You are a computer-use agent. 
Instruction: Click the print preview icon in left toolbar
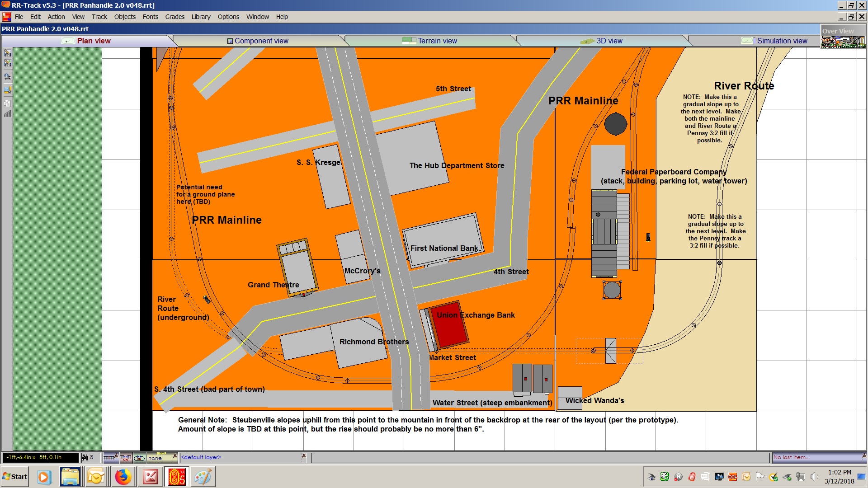pyautogui.click(x=7, y=76)
